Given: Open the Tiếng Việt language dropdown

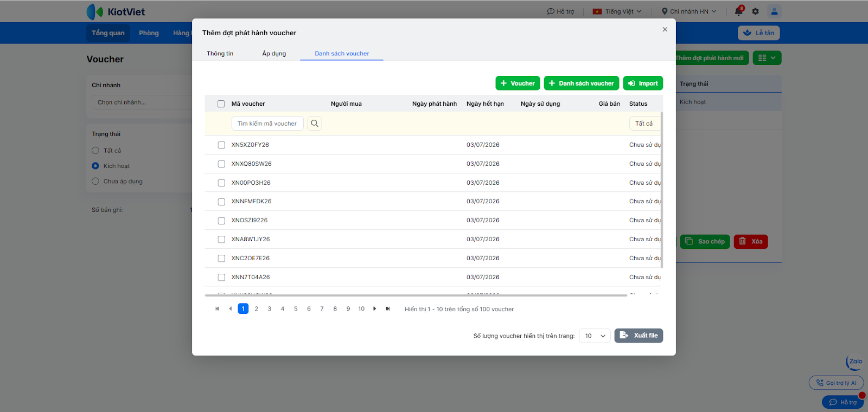Looking at the screenshot, I should 617,11.
